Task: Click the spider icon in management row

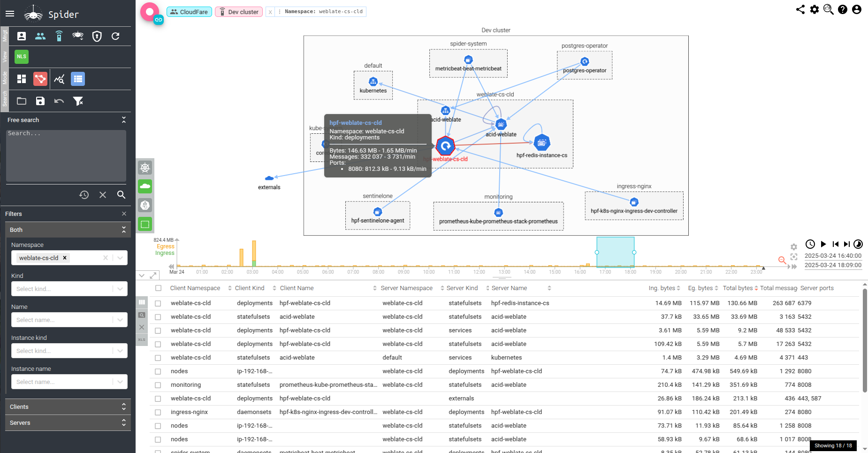Action: (78, 36)
